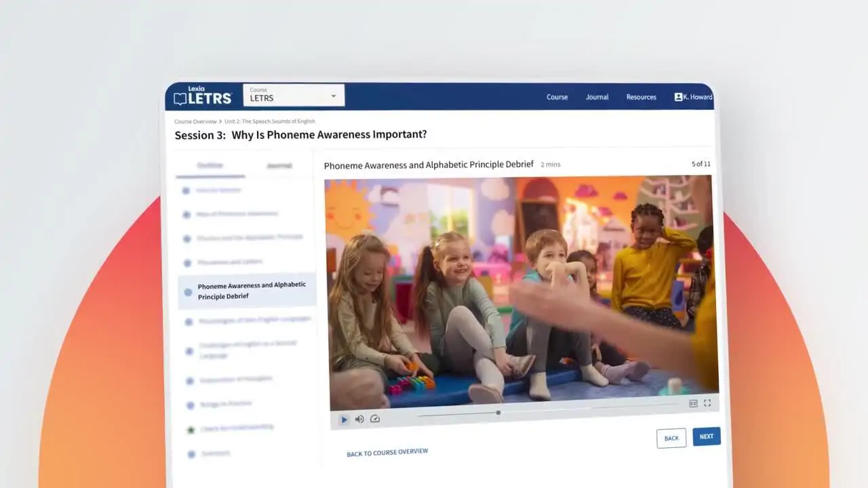Select the Phoneme Awareness and Alphabetic Principle Debrief item
This screenshot has height=488, width=868.
point(252,290)
